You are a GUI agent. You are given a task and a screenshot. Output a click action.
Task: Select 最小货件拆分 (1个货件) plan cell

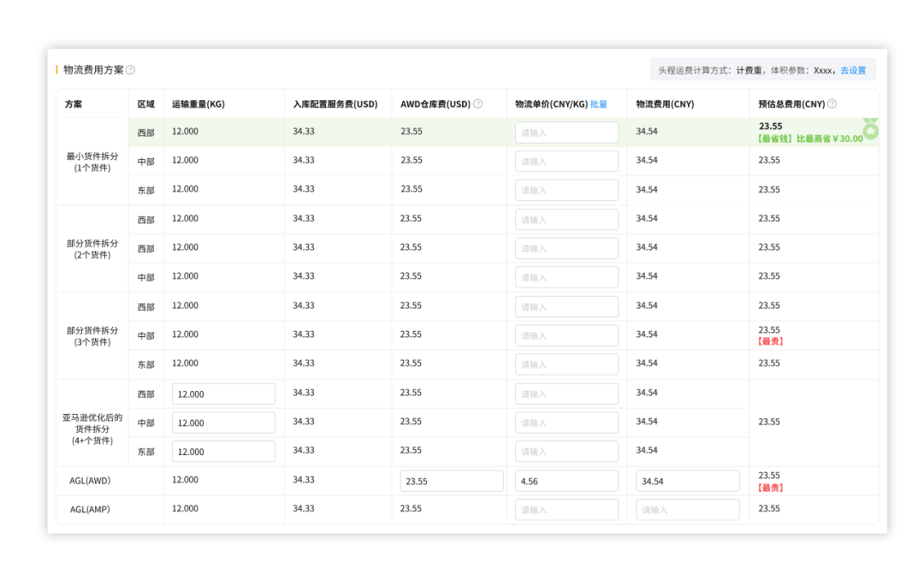[x=92, y=162]
